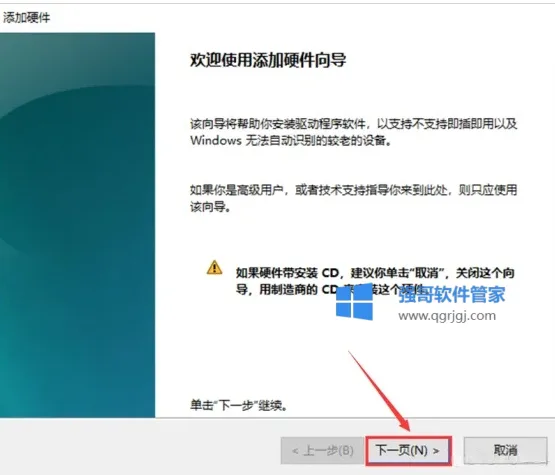This screenshot has width=555, height=475.
Task: Click the red arrow annotation pointing down
Action: (379, 391)
